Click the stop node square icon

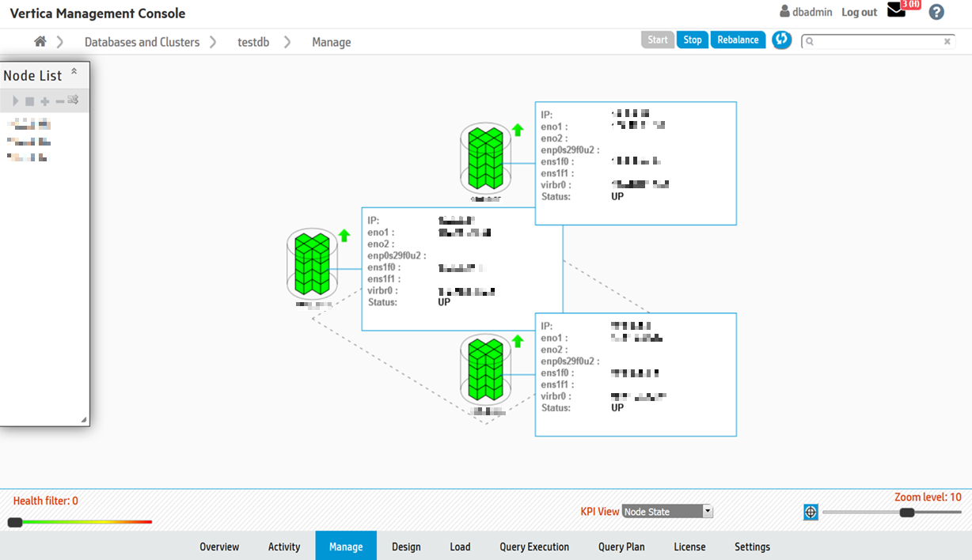coord(30,101)
